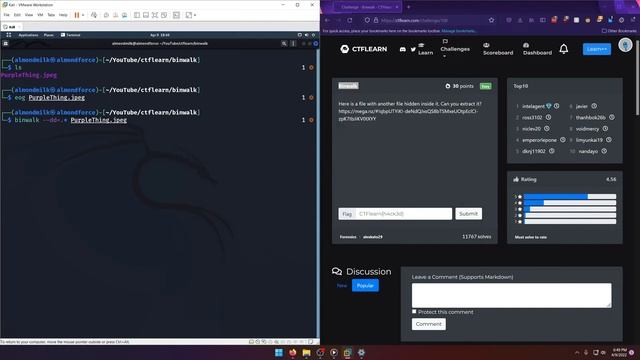This screenshot has height=360, width=640.
Task: Click VMware take snapshot icon
Action: tap(106, 15)
